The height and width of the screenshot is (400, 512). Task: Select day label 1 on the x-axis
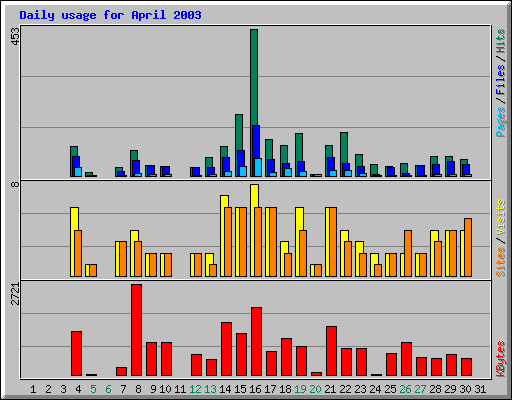click(x=33, y=389)
